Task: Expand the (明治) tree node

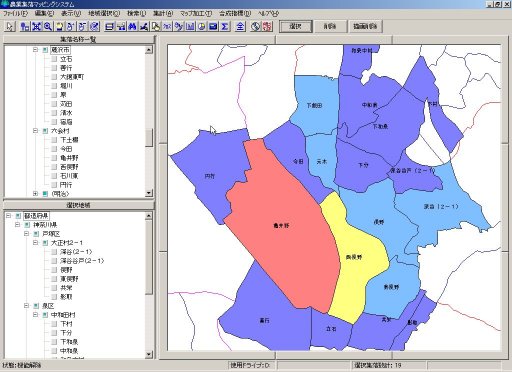Action: coord(35,193)
